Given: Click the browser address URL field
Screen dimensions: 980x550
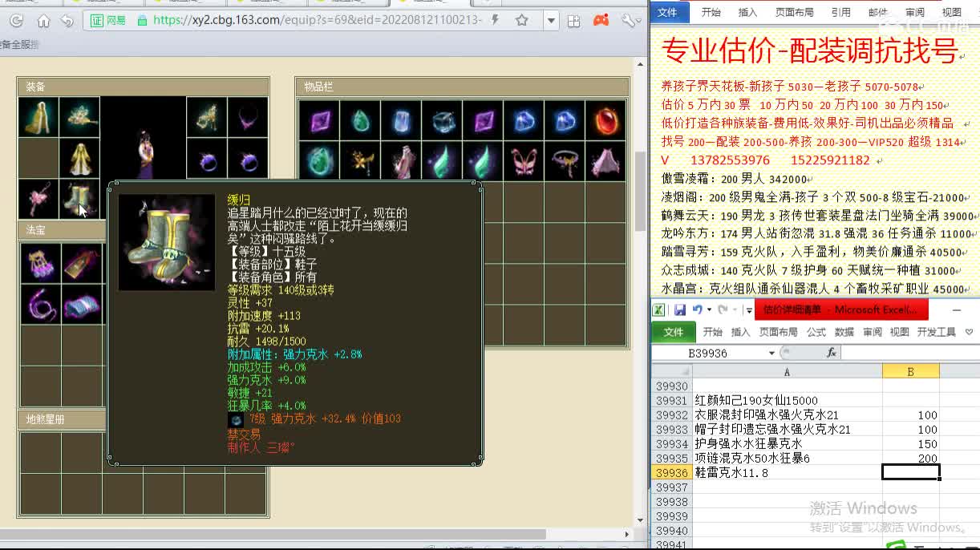Looking at the screenshot, I should pos(317,20).
